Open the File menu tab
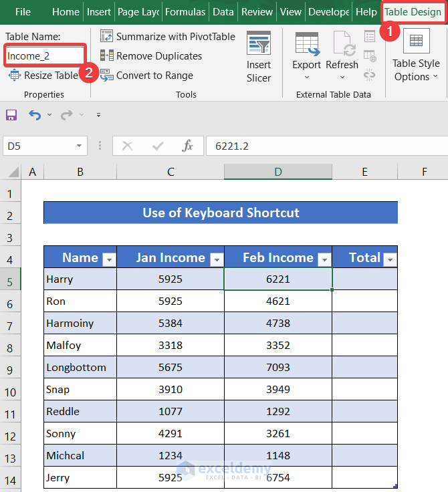This screenshot has height=492, width=448. [x=23, y=12]
